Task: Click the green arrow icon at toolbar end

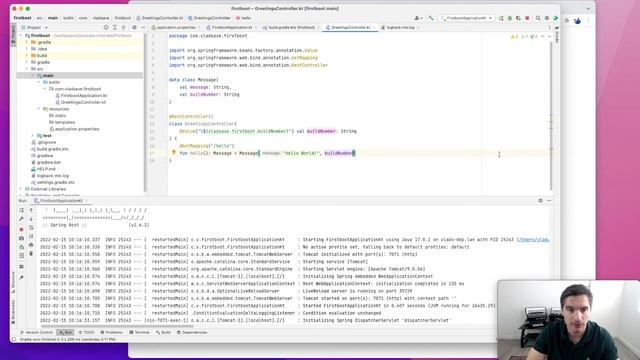Action: (556, 18)
